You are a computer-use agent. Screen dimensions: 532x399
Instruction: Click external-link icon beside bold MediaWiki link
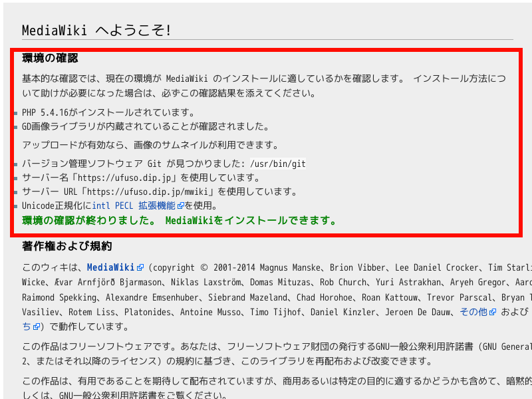point(140,268)
